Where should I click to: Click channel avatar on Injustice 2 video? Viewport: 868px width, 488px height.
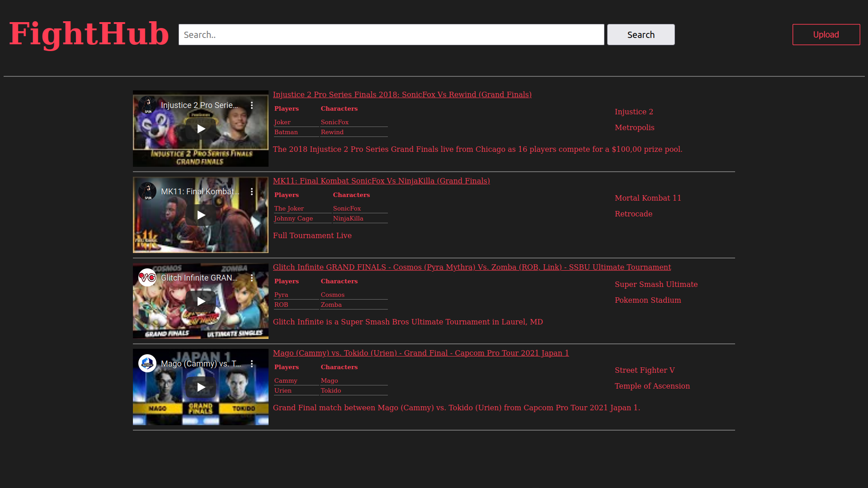(147, 105)
